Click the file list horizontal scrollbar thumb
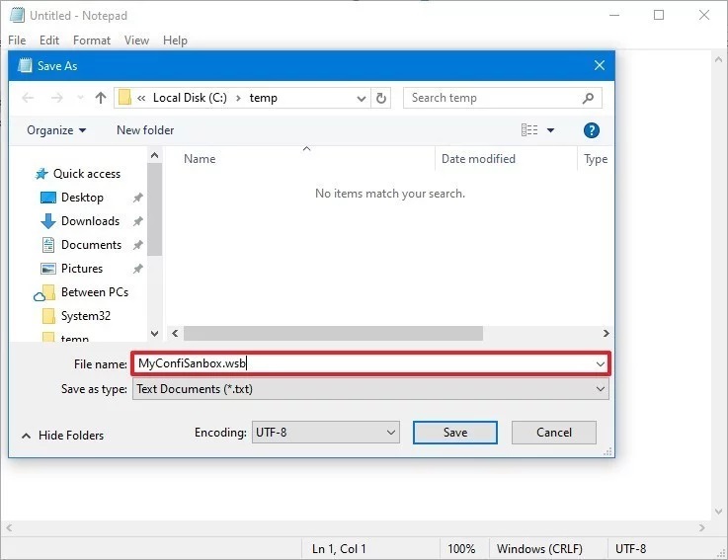 [x=333, y=334]
